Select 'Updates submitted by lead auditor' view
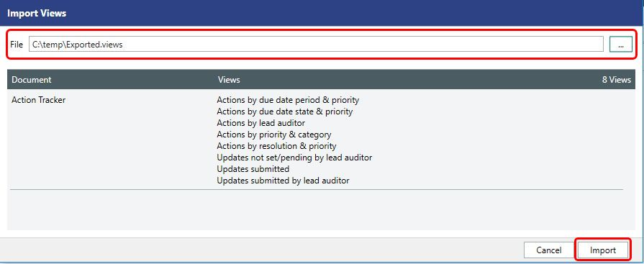The image size is (644, 264). coord(283,181)
